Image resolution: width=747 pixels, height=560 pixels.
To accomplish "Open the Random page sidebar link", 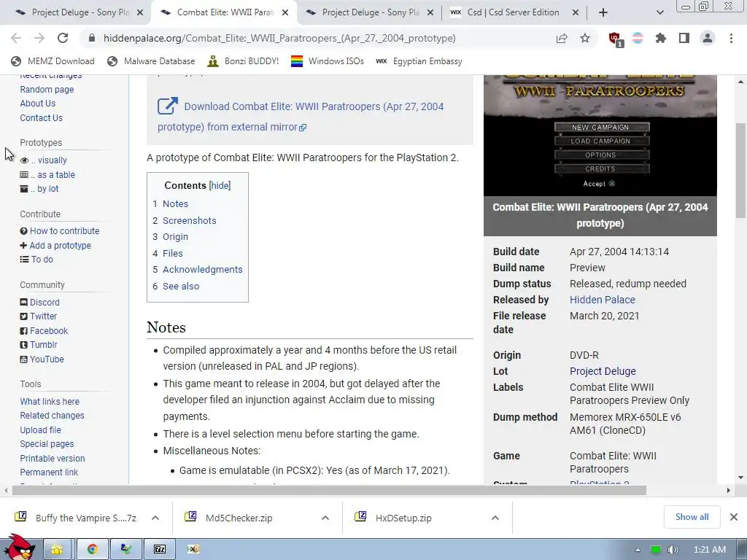I will pos(47,89).
